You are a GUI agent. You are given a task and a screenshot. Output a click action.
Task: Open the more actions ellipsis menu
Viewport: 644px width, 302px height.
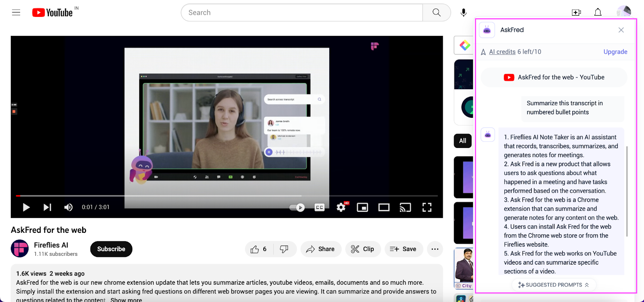point(435,249)
